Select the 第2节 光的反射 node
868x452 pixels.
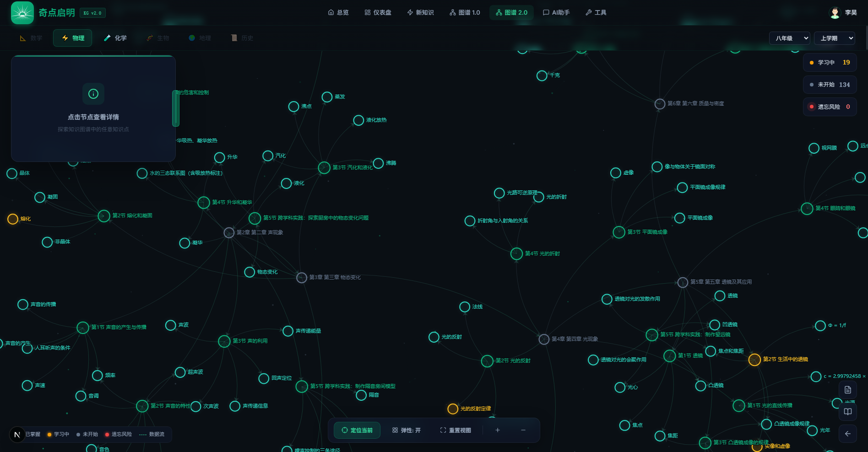point(487,361)
